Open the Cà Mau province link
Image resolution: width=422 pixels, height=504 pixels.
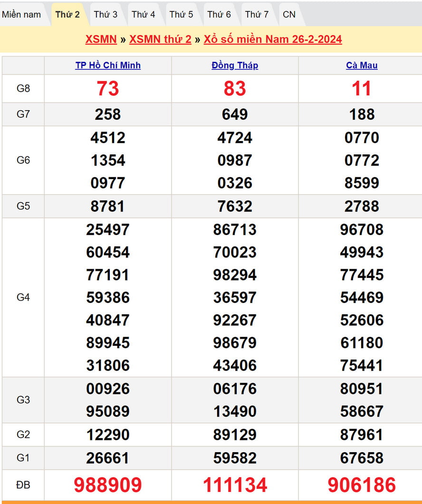click(x=362, y=66)
